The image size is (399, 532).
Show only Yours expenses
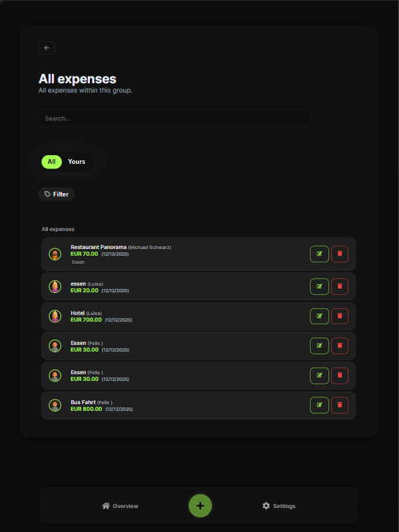tap(76, 162)
